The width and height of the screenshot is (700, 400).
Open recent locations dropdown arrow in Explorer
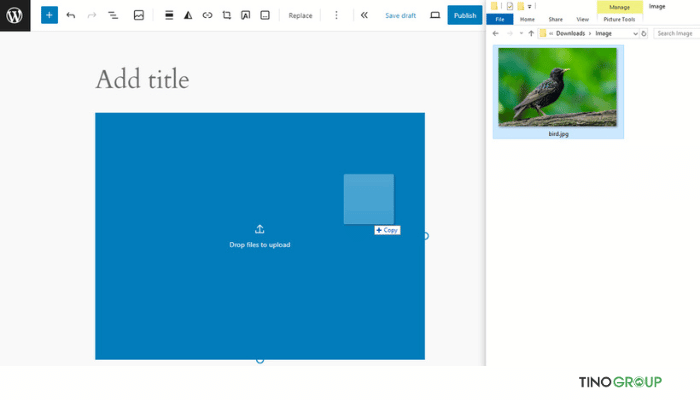(521, 33)
